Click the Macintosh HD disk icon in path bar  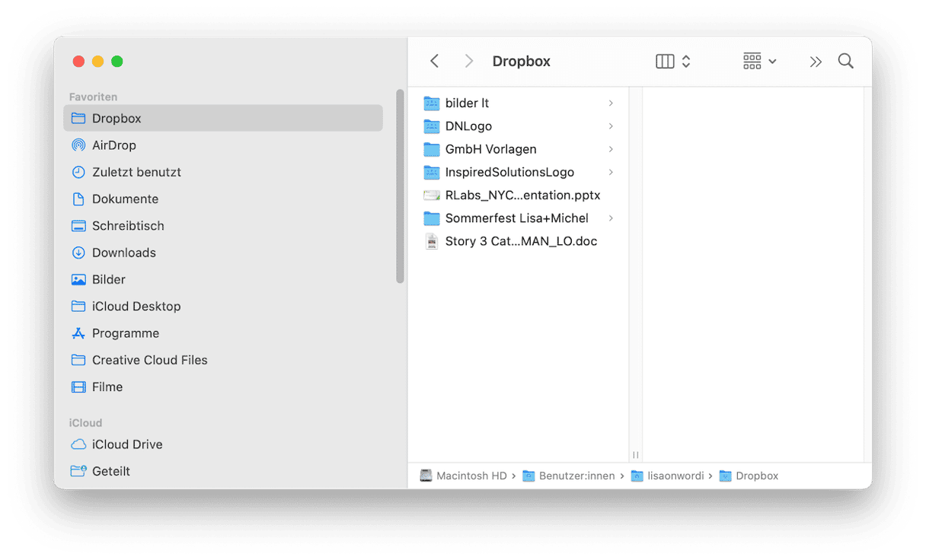coord(426,476)
